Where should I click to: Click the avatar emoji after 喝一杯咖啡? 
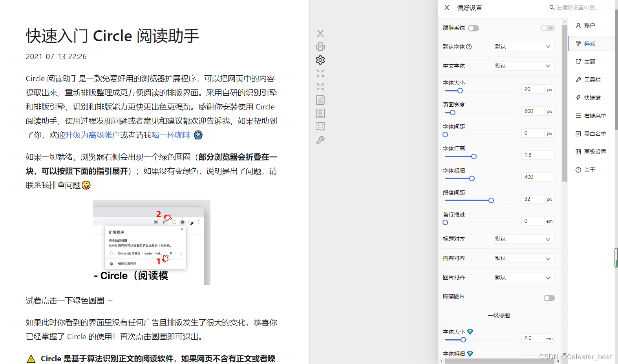coord(198,135)
